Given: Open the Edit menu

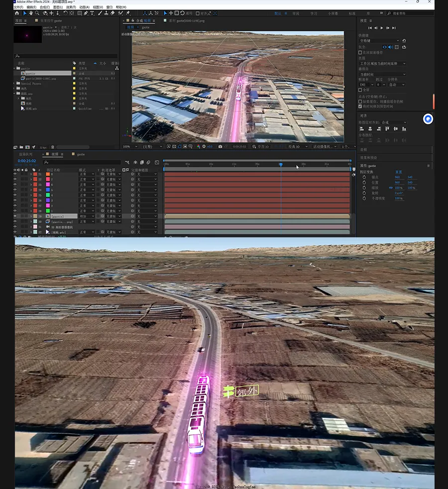Looking at the screenshot, I should [31, 7].
